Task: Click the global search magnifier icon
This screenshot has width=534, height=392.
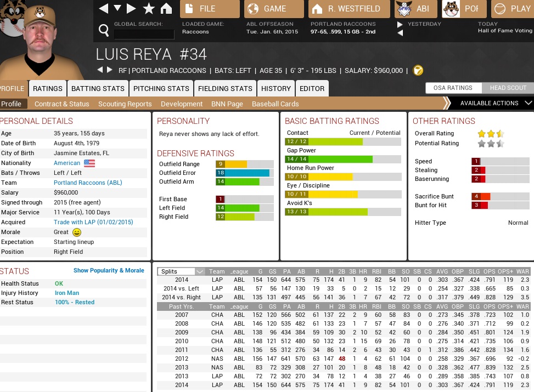Action: coord(104,30)
